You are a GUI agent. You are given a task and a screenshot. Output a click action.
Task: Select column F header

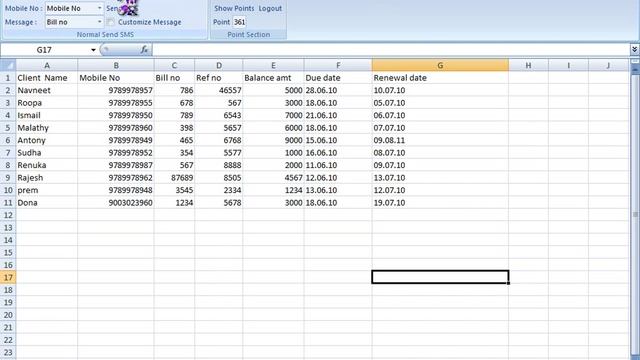pyautogui.click(x=338, y=65)
